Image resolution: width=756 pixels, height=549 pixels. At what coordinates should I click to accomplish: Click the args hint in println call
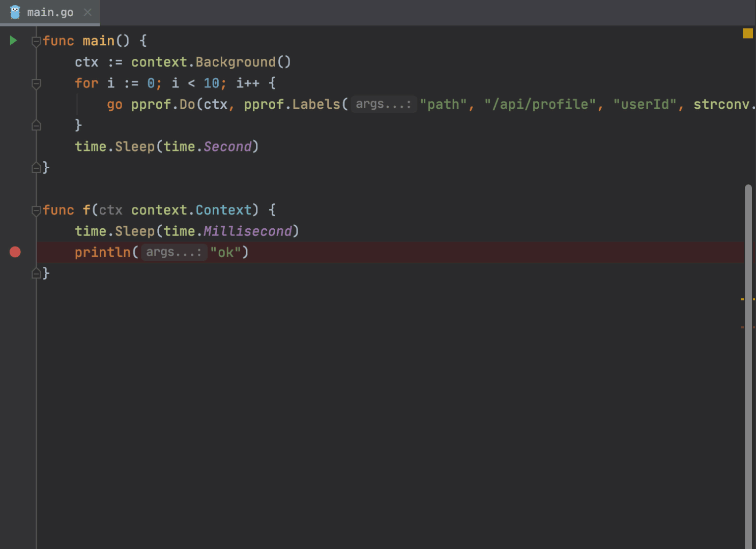pos(174,252)
